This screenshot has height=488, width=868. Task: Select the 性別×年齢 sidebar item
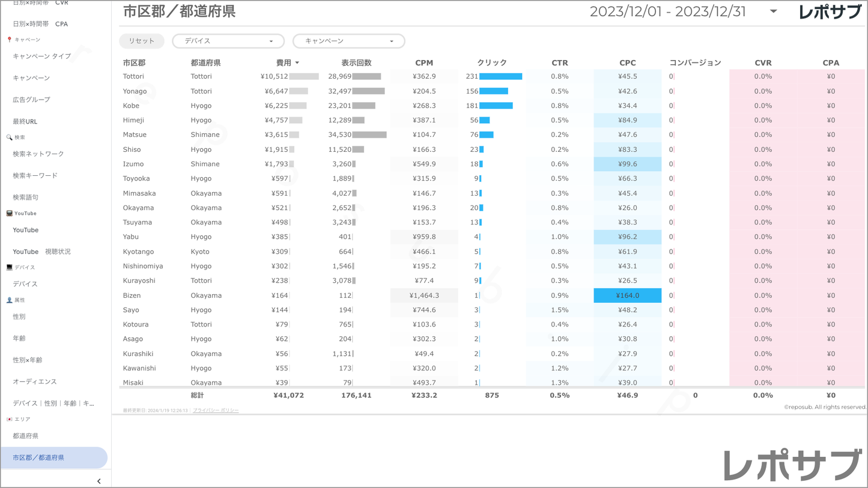[x=28, y=360]
